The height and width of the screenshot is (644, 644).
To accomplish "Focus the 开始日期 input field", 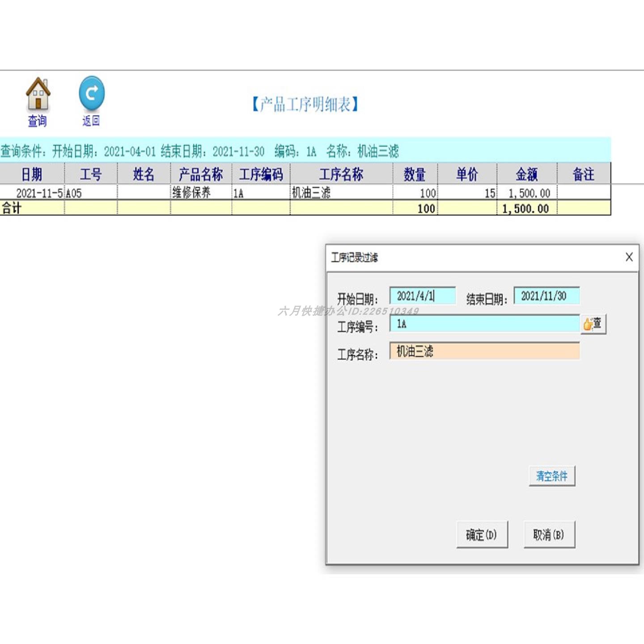I will point(423,296).
